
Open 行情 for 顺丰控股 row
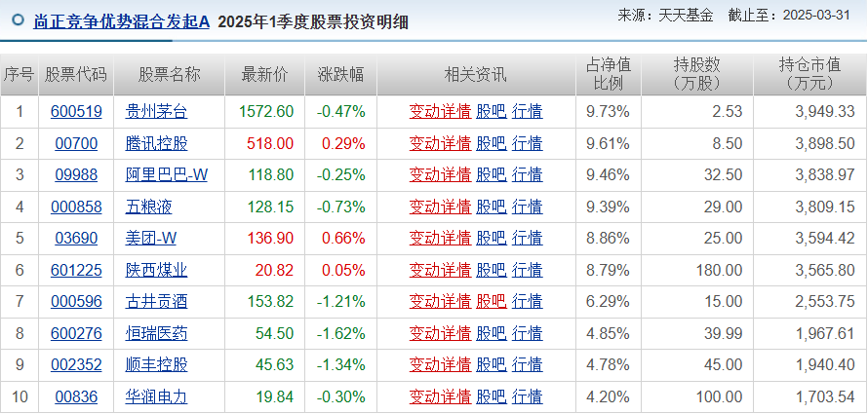coord(527,364)
